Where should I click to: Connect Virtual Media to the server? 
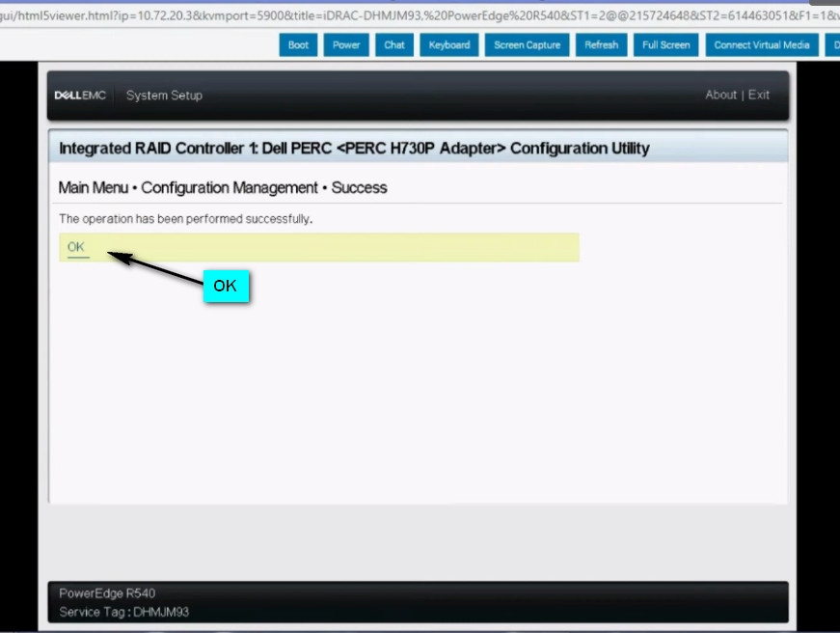762,45
